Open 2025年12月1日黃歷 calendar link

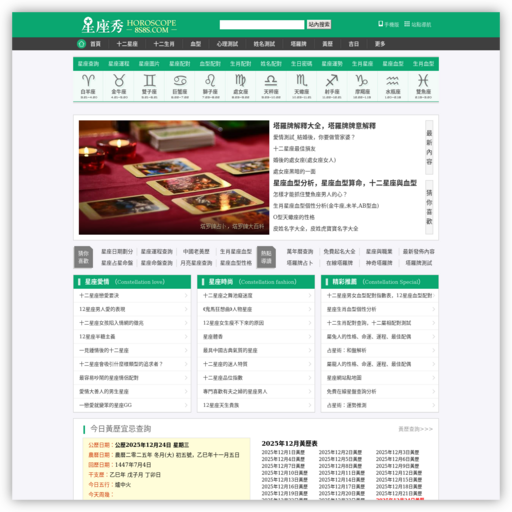pos(283,452)
